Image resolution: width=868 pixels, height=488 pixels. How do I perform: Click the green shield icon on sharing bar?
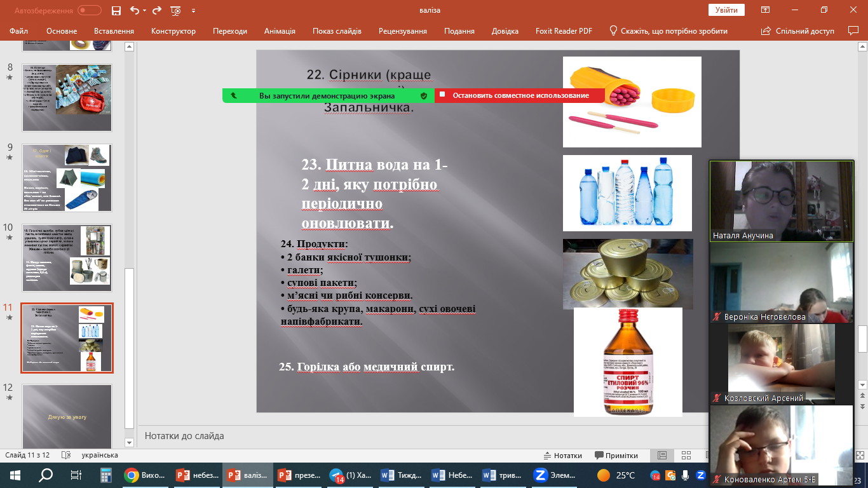(424, 95)
